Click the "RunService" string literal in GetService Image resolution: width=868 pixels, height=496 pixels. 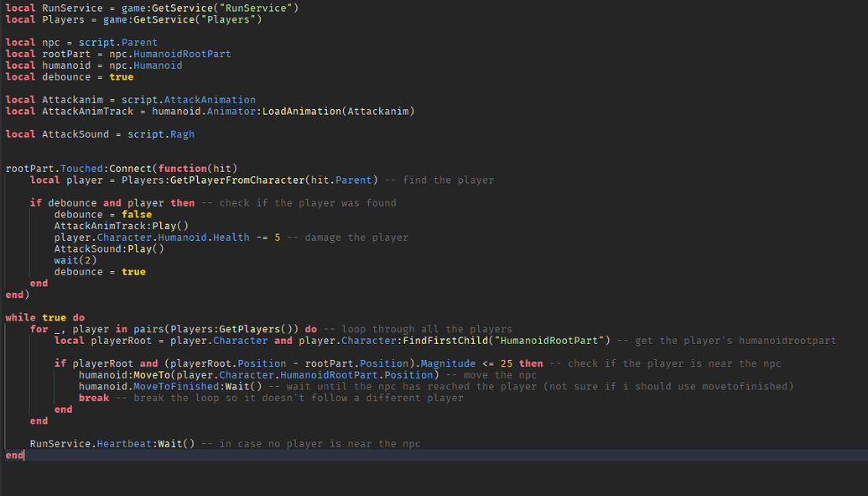coord(256,8)
